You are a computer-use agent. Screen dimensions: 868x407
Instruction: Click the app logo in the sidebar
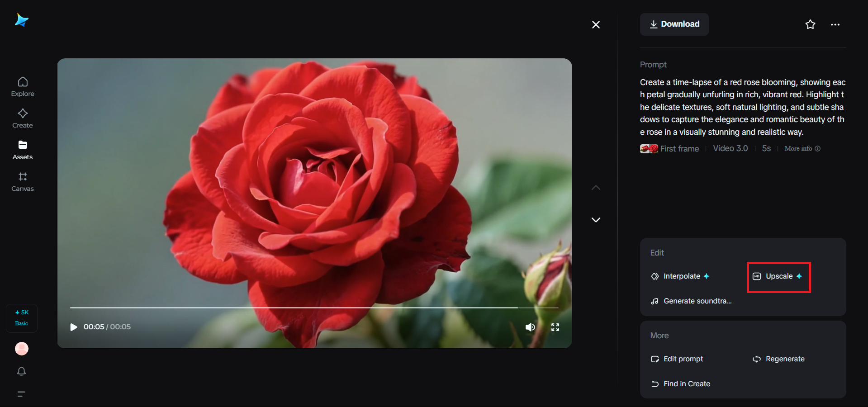click(x=22, y=20)
